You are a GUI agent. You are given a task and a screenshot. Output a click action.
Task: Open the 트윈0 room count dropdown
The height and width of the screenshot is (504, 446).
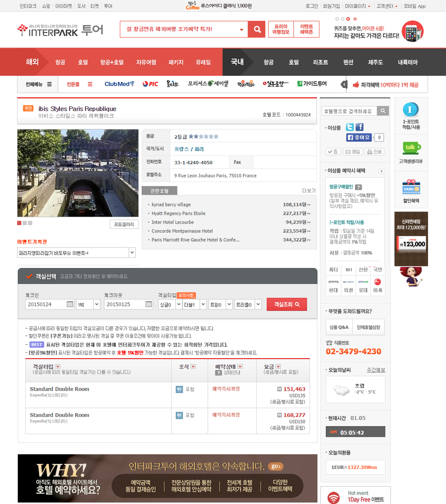coord(229,304)
